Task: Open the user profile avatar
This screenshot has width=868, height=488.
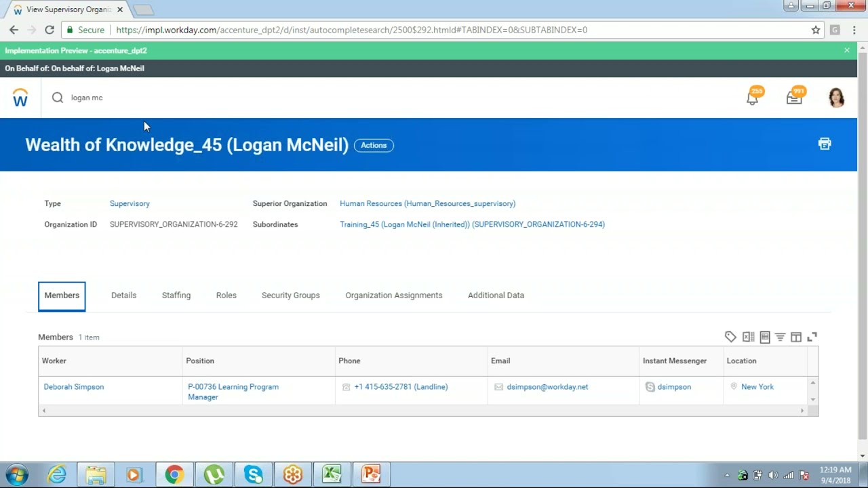Action: (836, 98)
